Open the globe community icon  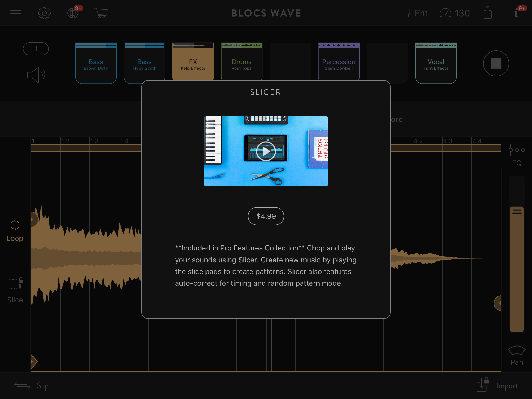(73, 13)
